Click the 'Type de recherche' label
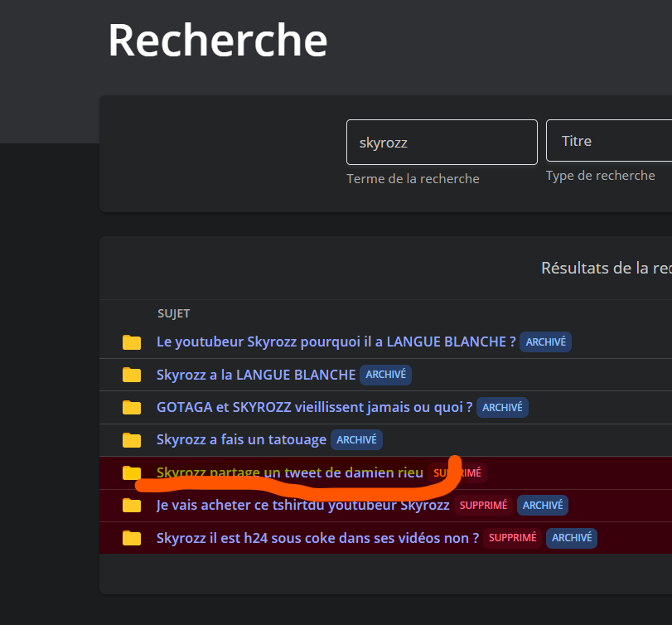This screenshot has width=672, height=625. 601,176
